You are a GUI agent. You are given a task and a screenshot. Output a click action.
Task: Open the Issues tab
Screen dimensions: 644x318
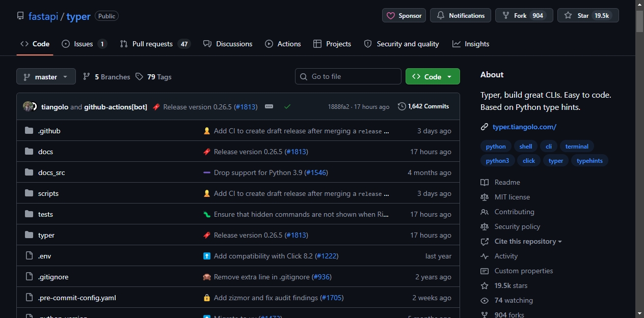[x=84, y=44]
